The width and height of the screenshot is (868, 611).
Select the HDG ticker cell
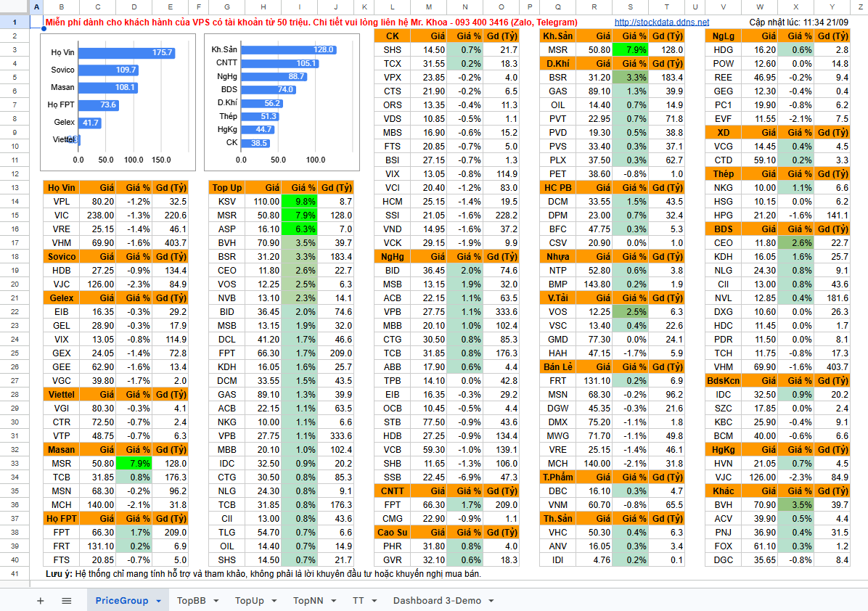[723, 50]
